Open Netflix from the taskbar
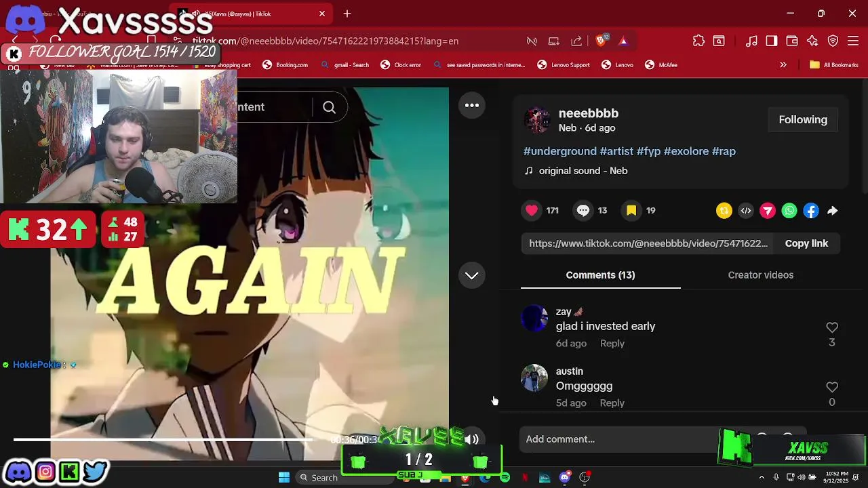868x488 pixels. (525, 478)
